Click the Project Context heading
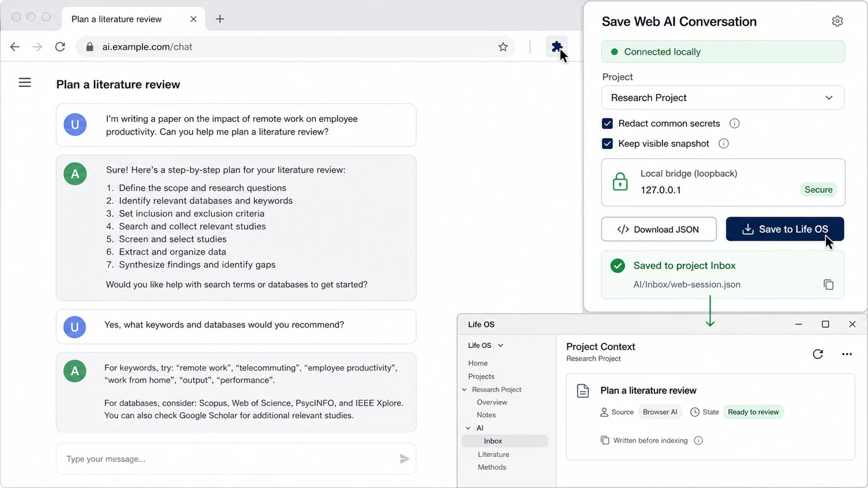Viewport: 868px width, 488px height. (x=601, y=346)
